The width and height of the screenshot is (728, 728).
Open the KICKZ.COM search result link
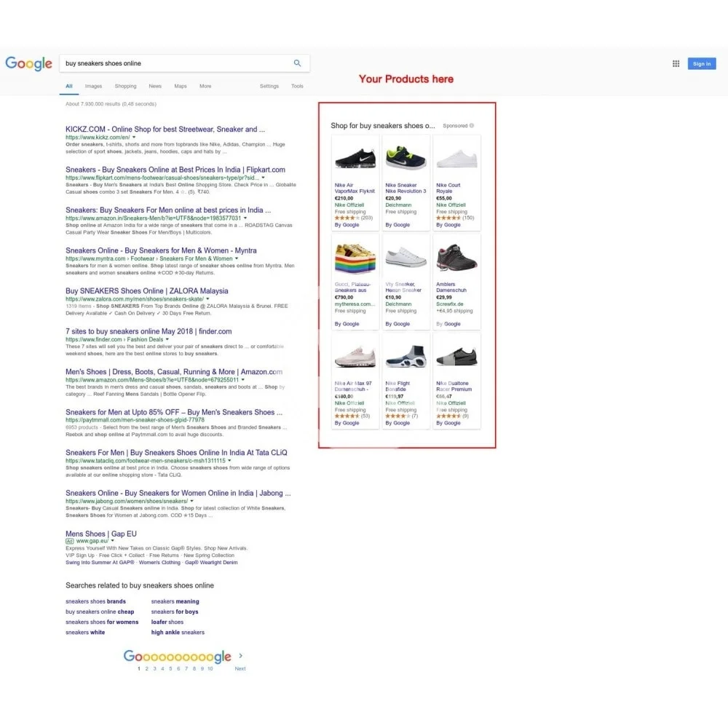click(x=165, y=130)
